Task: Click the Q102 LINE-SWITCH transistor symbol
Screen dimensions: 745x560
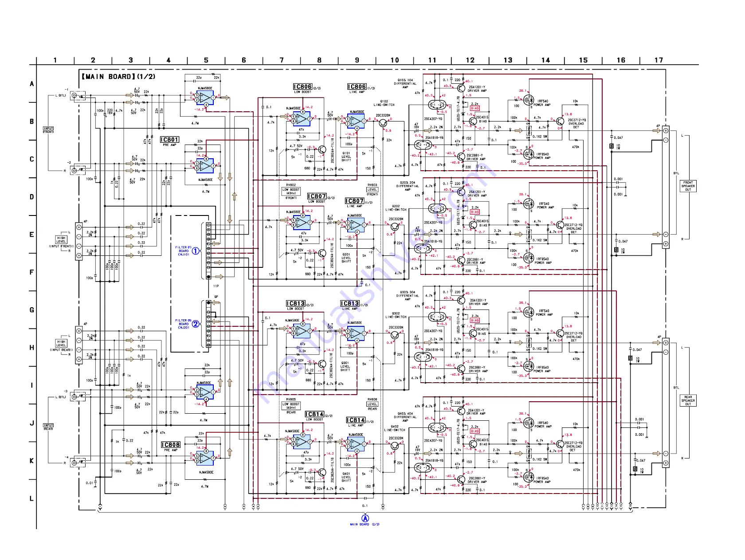Action: 383,124
